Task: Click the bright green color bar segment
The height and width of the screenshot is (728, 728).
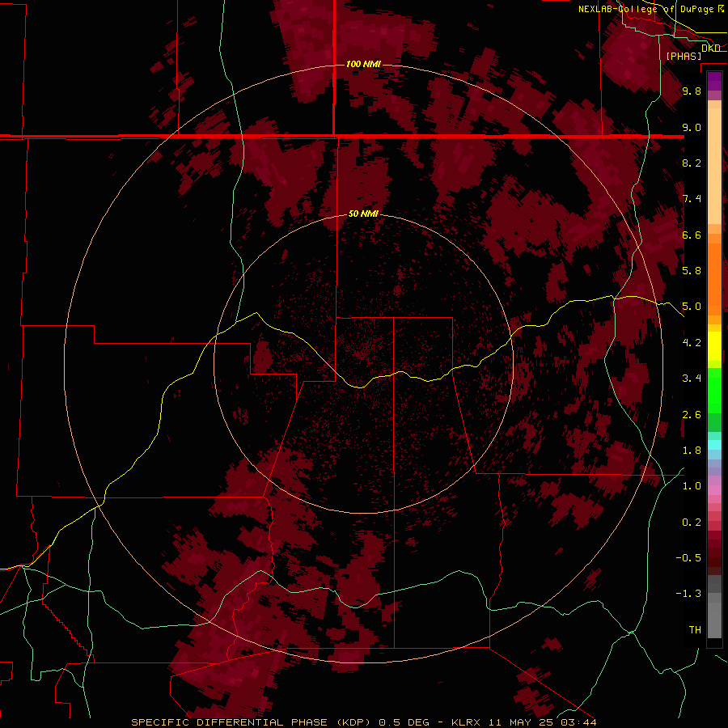Action: (x=714, y=390)
